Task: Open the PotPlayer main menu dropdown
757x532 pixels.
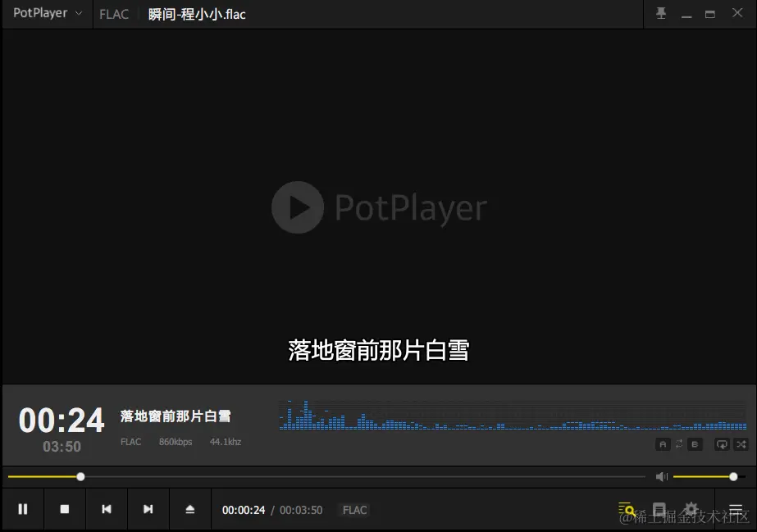Action: 48,13
